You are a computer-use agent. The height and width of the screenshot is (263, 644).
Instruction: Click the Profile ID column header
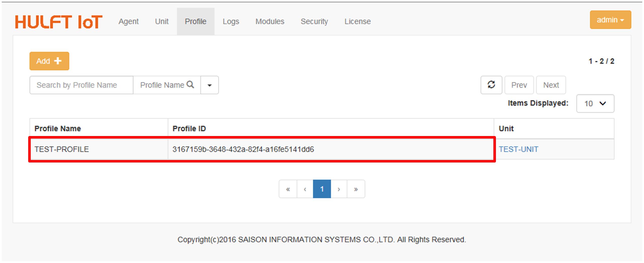pyautogui.click(x=330, y=128)
